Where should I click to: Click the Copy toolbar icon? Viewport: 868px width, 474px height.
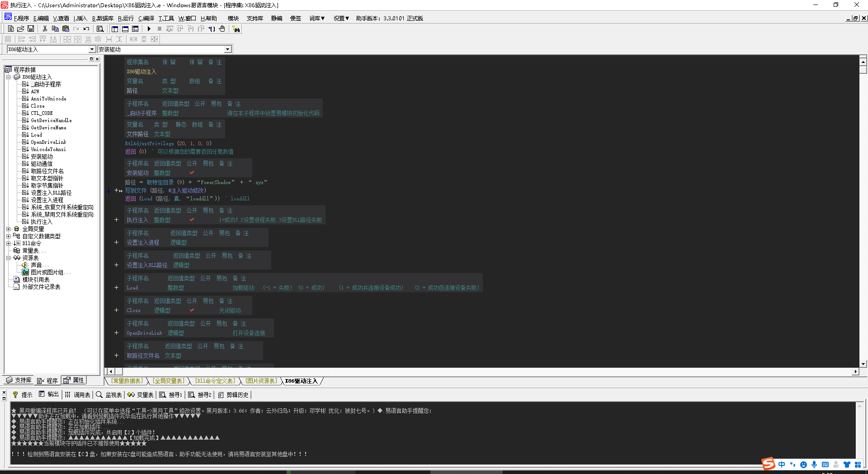[55, 28]
